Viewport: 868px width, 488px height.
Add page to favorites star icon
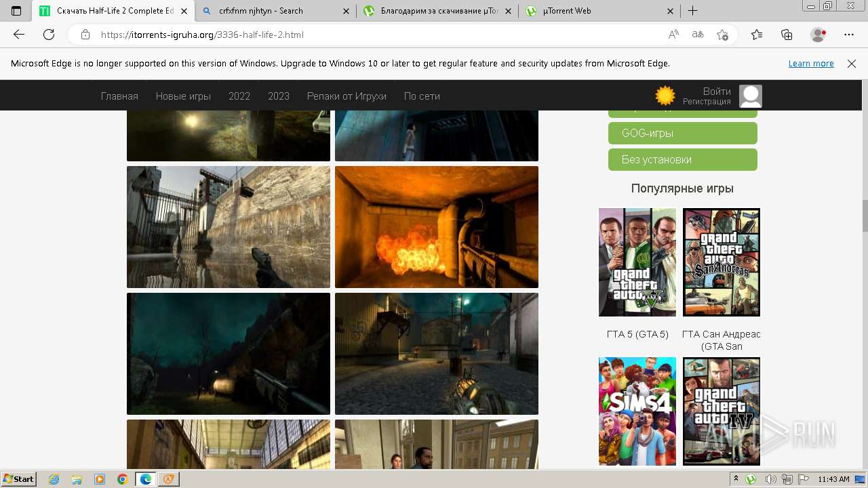pyautogui.click(x=723, y=35)
